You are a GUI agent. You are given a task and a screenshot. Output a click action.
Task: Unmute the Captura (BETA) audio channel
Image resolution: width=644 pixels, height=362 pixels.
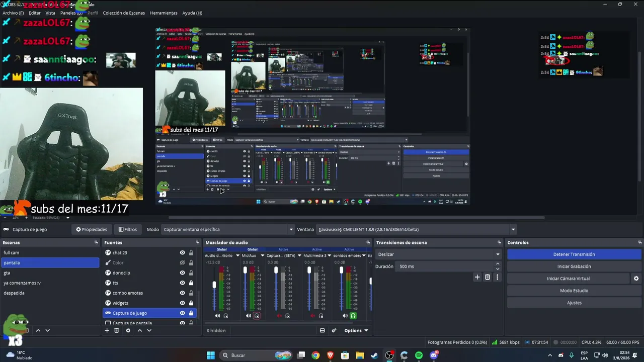(279, 316)
